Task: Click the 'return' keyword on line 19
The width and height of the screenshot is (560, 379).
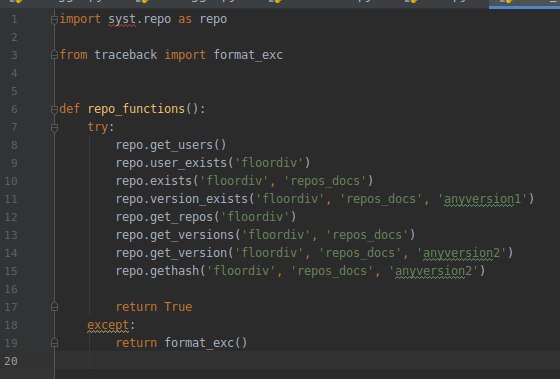Action: tap(136, 343)
